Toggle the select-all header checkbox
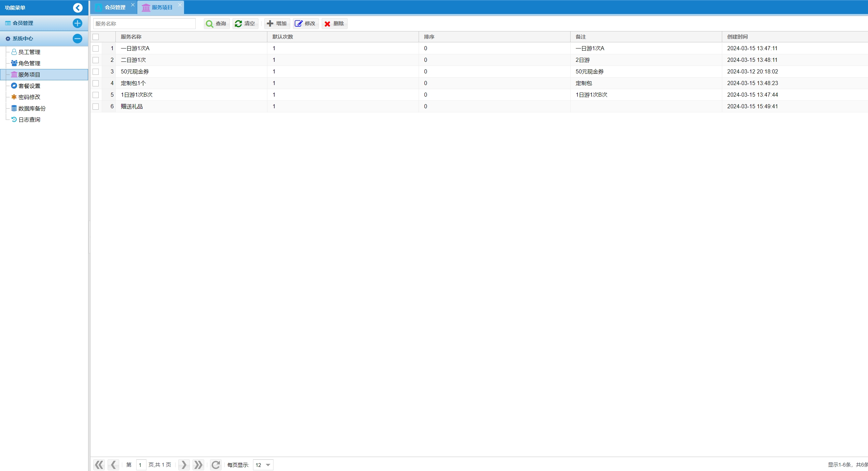 [96, 37]
